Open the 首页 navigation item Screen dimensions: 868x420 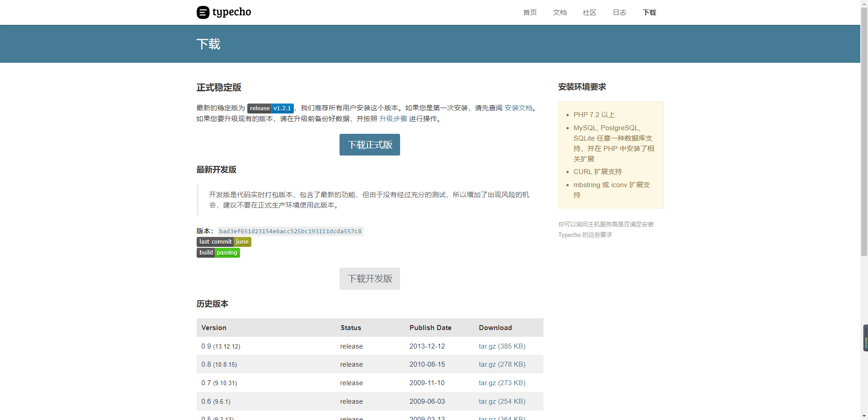[530, 13]
